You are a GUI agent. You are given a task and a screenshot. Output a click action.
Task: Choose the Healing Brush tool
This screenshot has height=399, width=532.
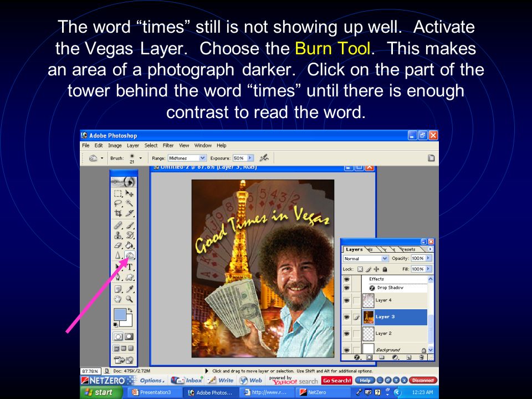[117, 225]
